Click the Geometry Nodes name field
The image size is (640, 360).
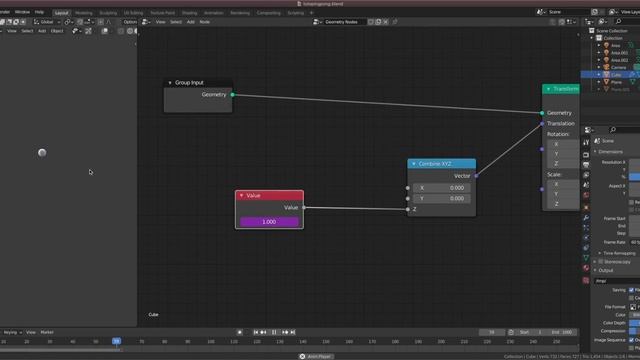[344, 22]
